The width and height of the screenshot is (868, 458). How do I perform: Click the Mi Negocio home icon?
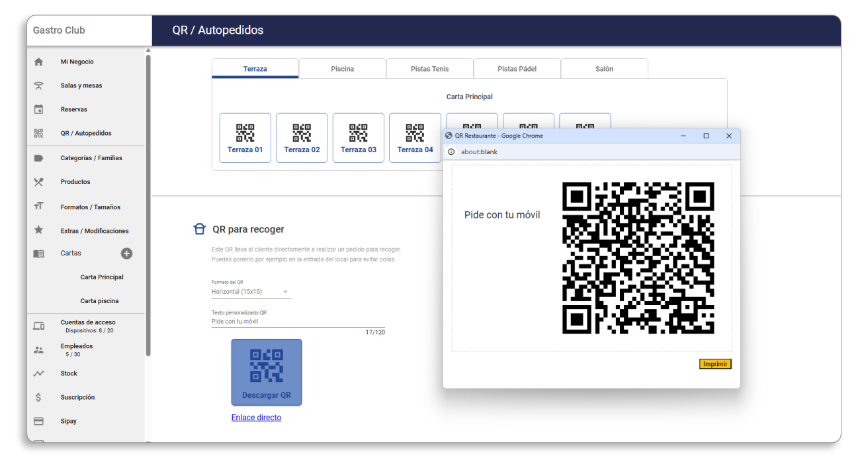[38, 62]
